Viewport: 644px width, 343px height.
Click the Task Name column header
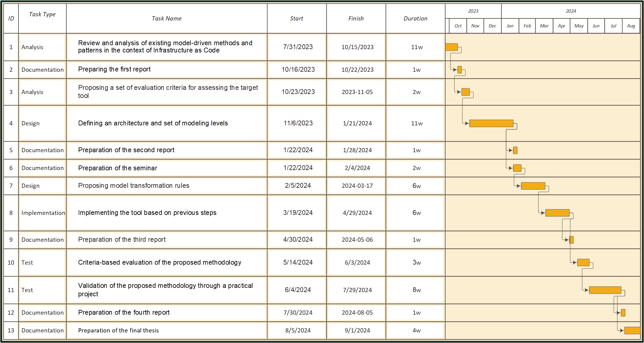tap(167, 18)
